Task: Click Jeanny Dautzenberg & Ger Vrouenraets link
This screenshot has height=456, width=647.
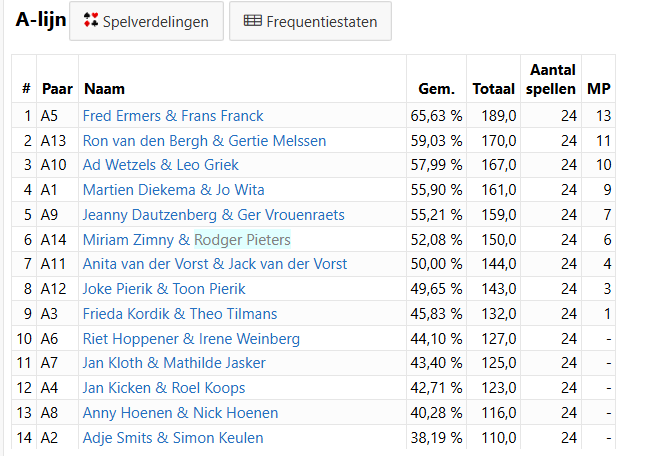Action: 213,215
